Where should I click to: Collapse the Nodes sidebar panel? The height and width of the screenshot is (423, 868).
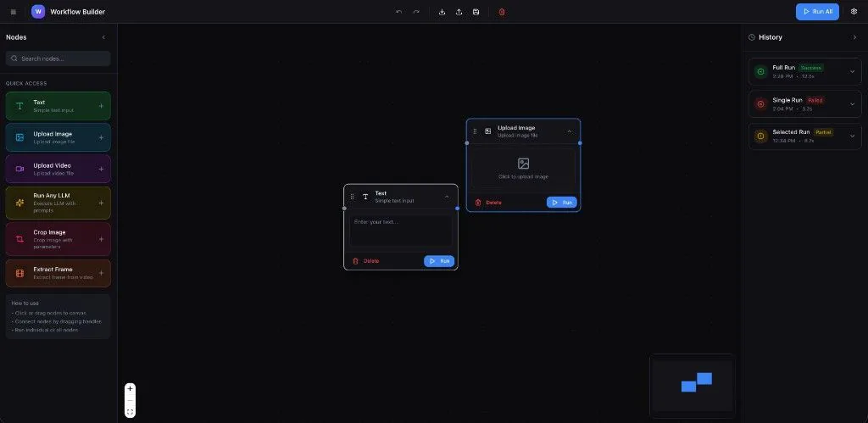pyautogui.click(x=103, y=37)
